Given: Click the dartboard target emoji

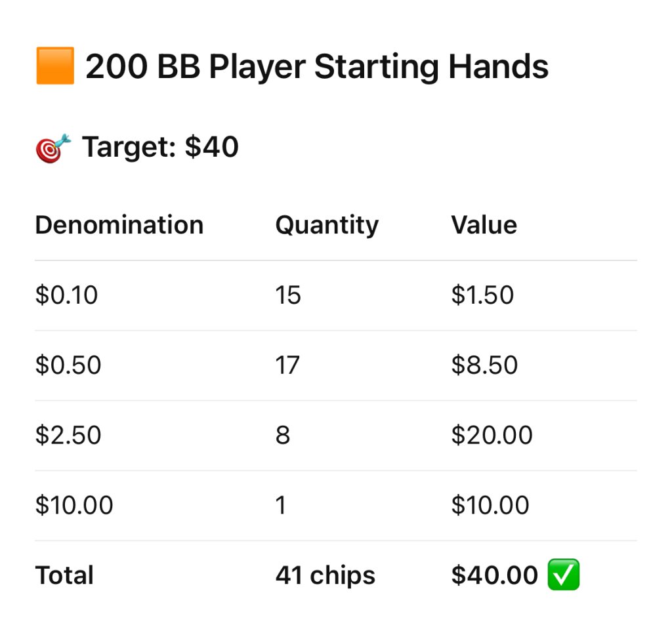Looking at the screenshot, I should (52, 148).
